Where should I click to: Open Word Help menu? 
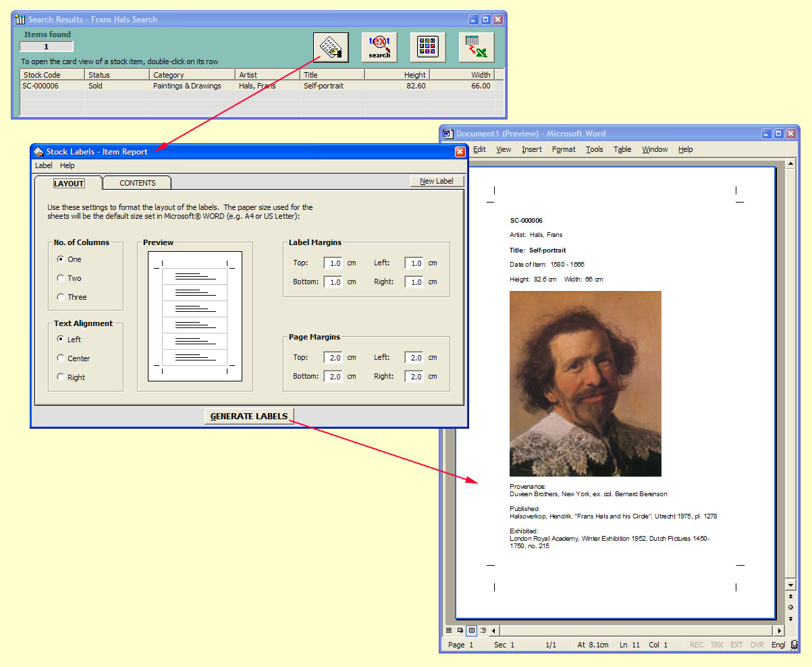(685, 149)
